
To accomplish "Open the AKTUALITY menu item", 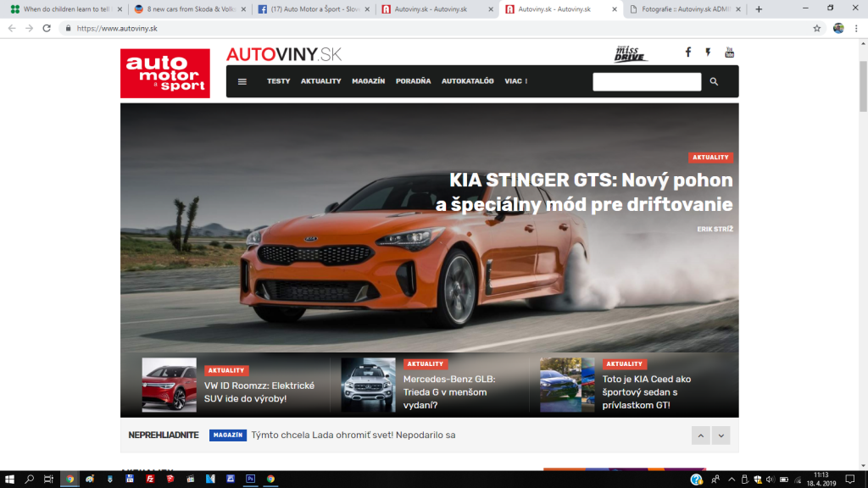I will tap(321, 81).
